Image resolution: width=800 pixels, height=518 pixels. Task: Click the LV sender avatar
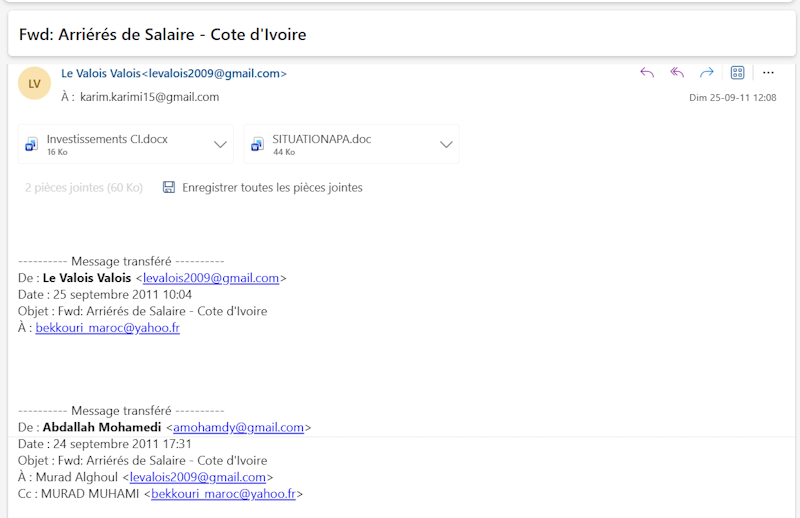(34, 84)
